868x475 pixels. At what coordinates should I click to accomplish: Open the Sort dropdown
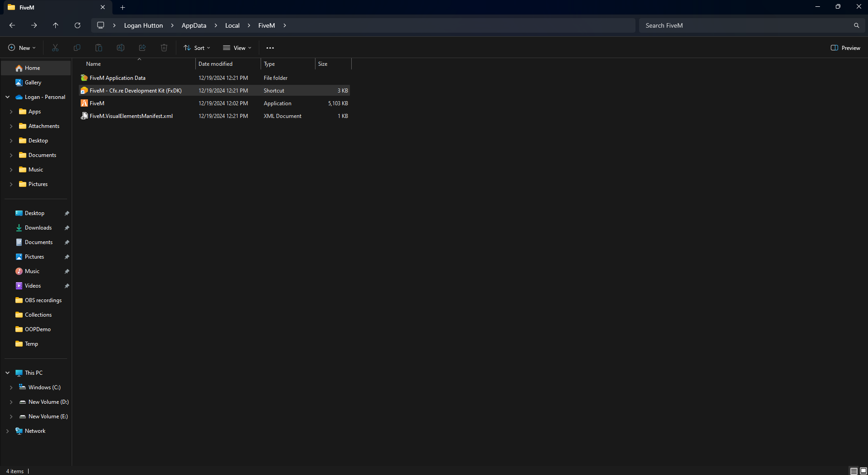[197, 48]
